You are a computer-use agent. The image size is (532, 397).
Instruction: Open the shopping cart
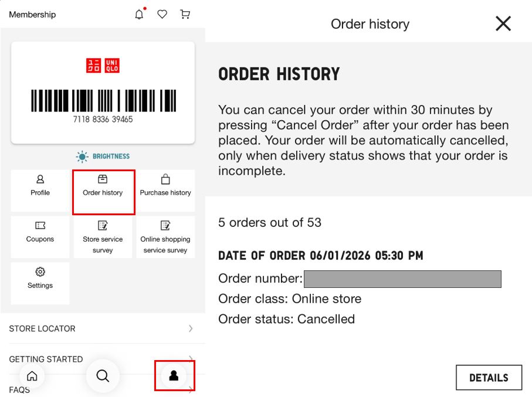(x=185, y=15)
